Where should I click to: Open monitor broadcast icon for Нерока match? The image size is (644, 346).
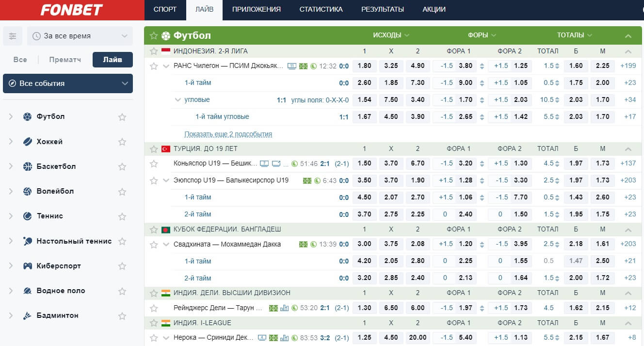tap(262, 338)
